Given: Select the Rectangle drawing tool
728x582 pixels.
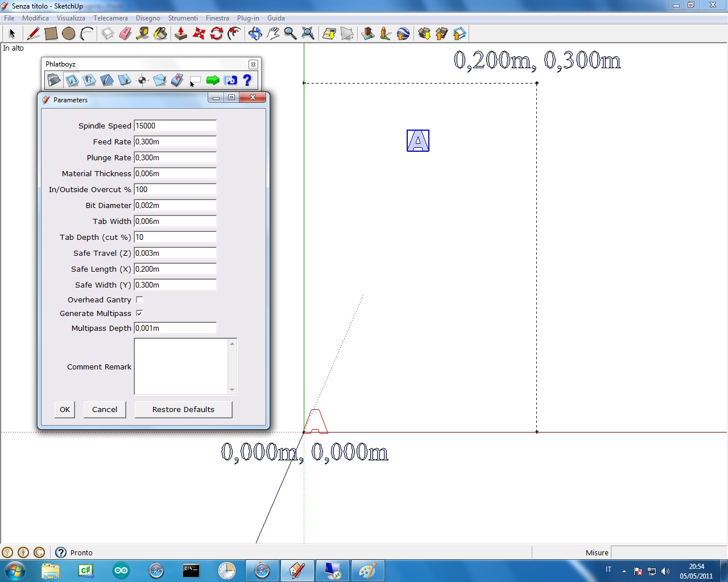Looking at the screenshot, I should pos(51,34).
